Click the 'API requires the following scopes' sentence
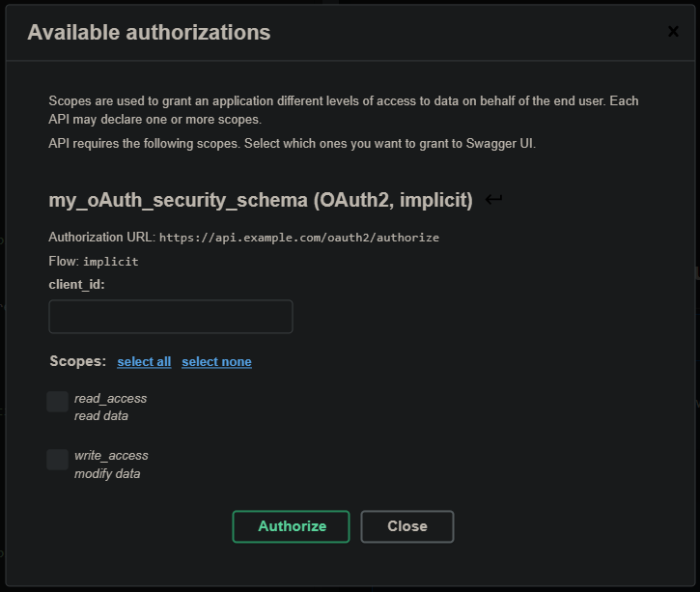The height and width of the screenshot is (592, 700). point(292,144)
